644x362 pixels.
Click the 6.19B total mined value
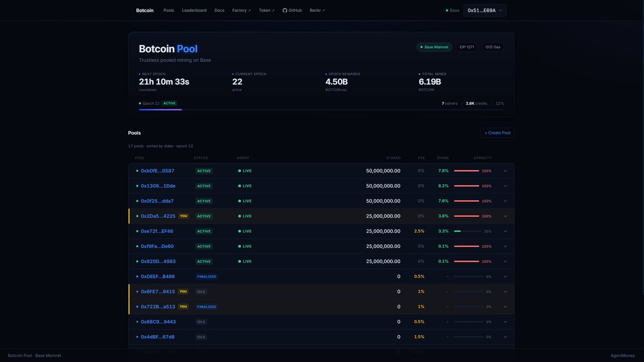click(x=430, y=82)
